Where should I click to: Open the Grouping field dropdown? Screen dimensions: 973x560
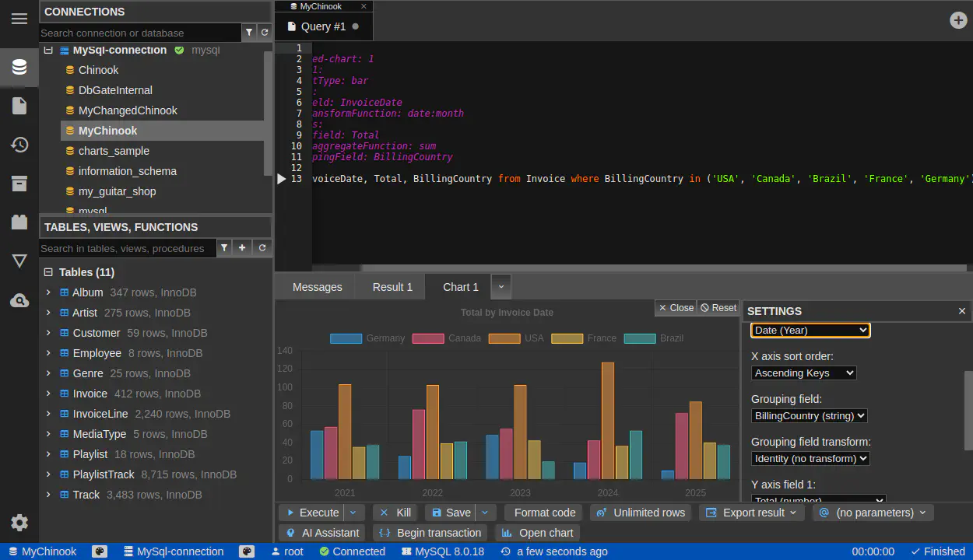(810, 416)
